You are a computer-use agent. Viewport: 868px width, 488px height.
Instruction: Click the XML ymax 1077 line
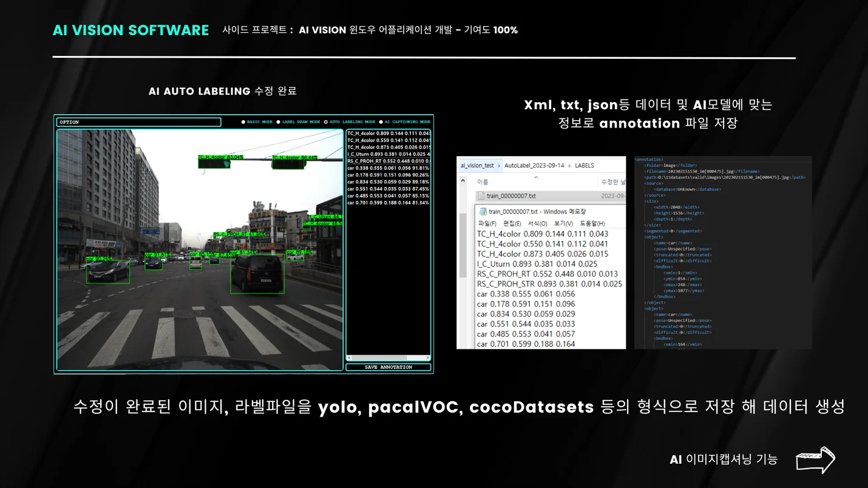point(684,291)
